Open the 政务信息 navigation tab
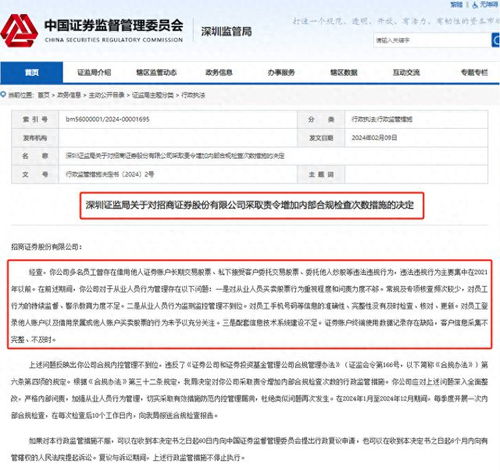 [x=219, y=72]
